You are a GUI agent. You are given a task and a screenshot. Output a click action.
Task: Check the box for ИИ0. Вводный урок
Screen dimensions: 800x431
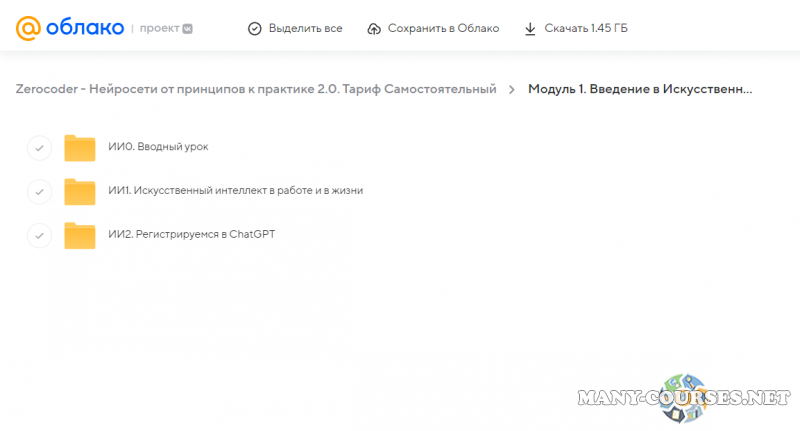[38, 148]
